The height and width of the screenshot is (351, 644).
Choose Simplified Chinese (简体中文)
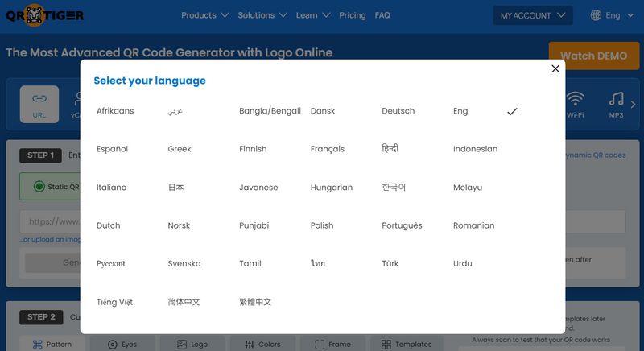(x=184, y=302)
